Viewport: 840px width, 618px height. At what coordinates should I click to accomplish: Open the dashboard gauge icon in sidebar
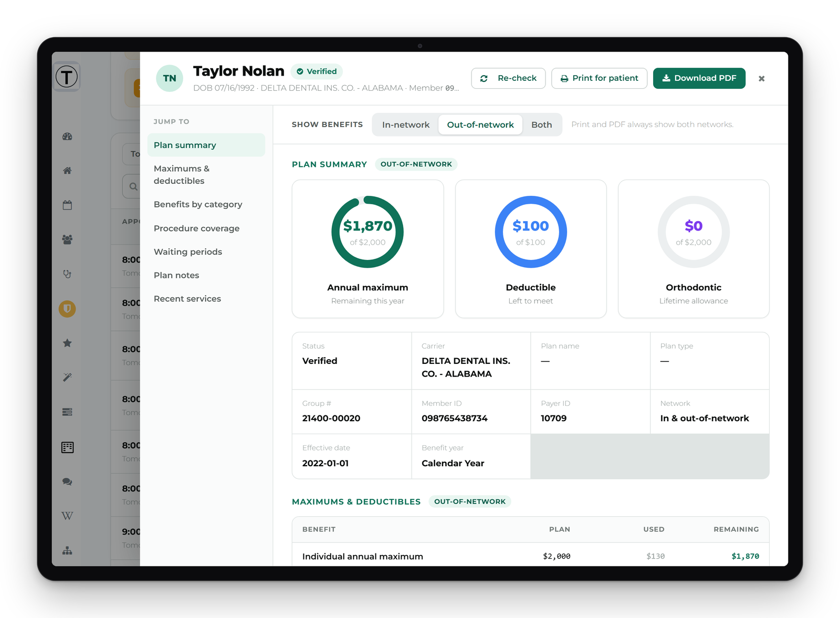tap(67, 137)
